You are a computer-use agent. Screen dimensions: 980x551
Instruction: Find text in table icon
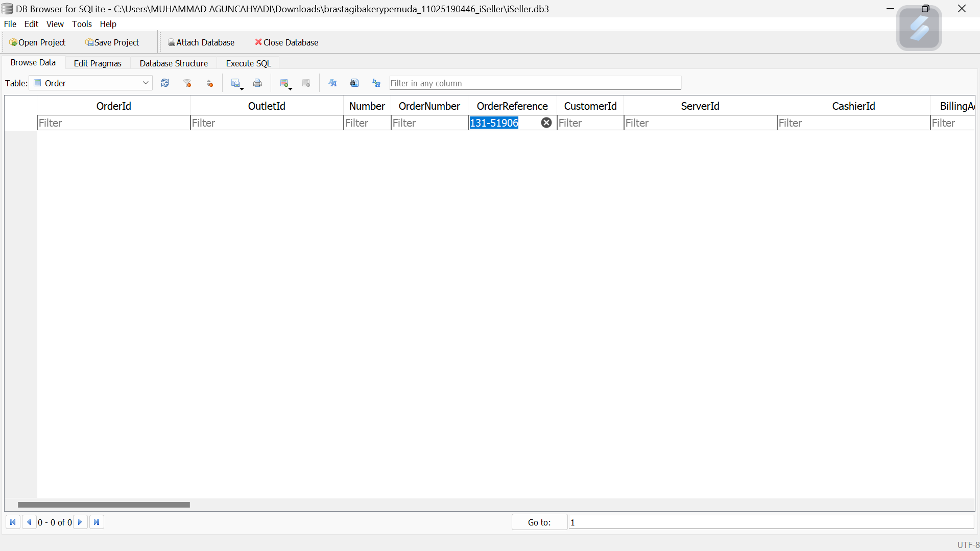pos(354,83)
